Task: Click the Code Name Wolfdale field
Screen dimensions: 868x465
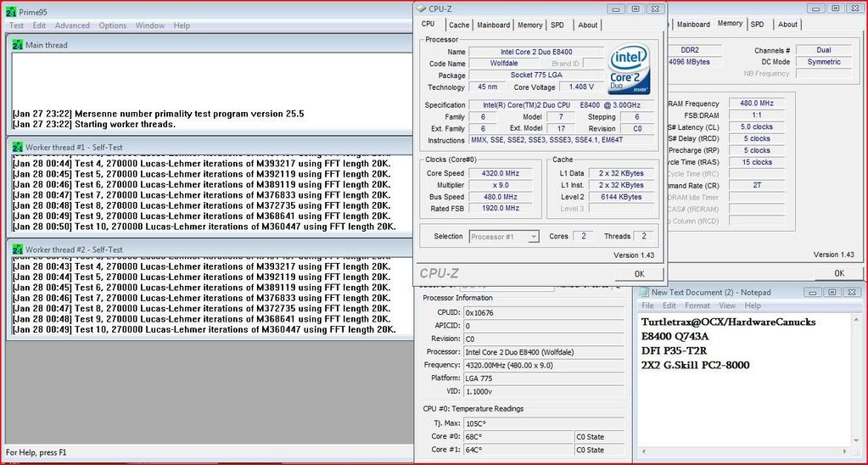Action: [x=504, y=63]
